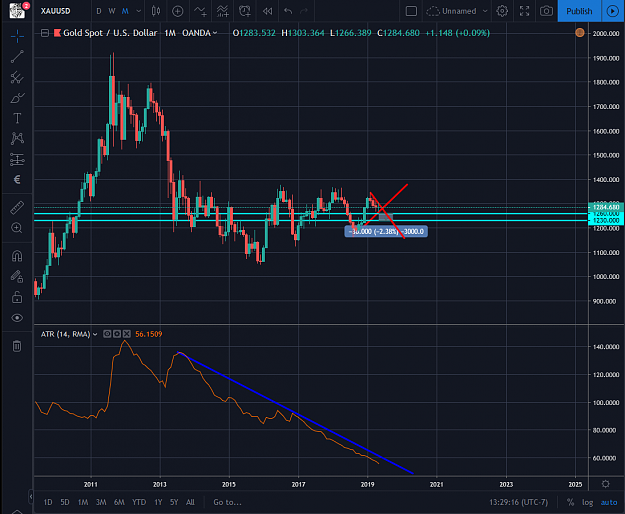This screenshot has height=514, width=625.
Task: Hide the ATR indicator visibility icon
Action: 107,334
